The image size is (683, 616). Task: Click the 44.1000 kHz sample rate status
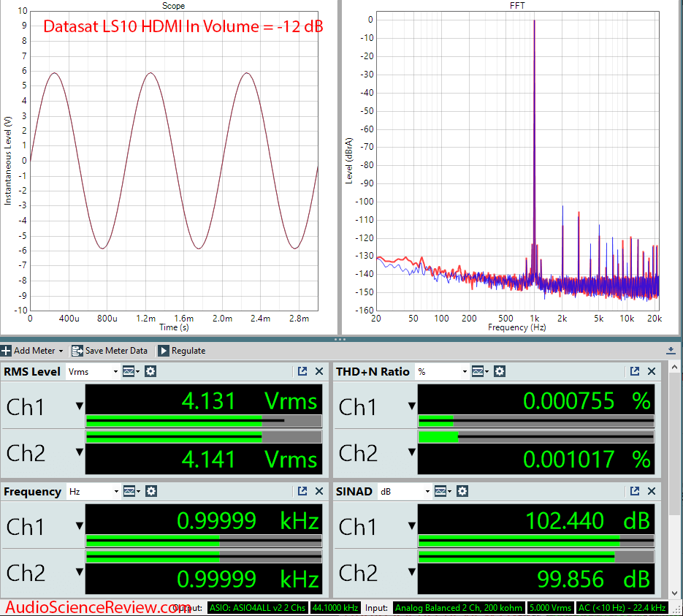point(335,608)
